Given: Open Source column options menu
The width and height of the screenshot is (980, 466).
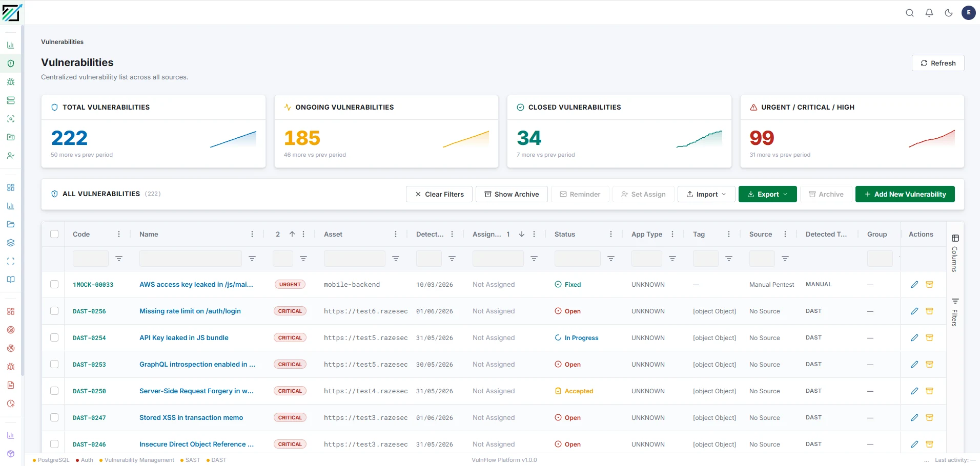Looking at the screenshot, I should tap(785, 234).
